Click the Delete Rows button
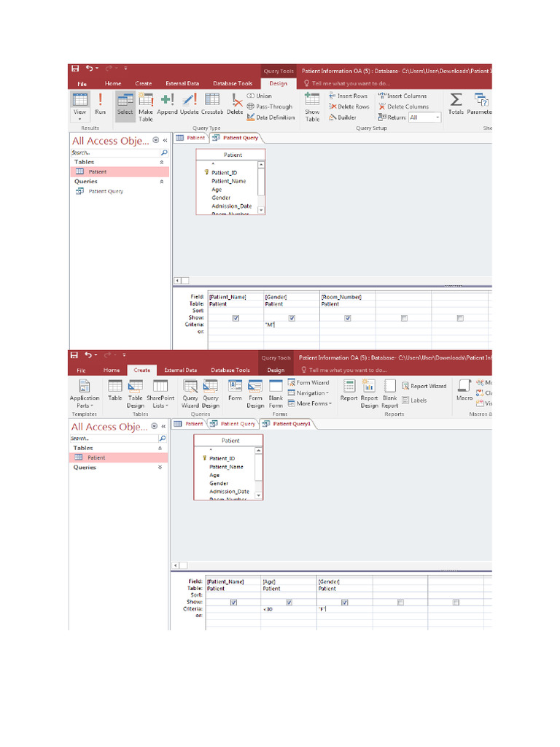The height and width of the screenshot is (747, 560). click(x=349, y=107)
